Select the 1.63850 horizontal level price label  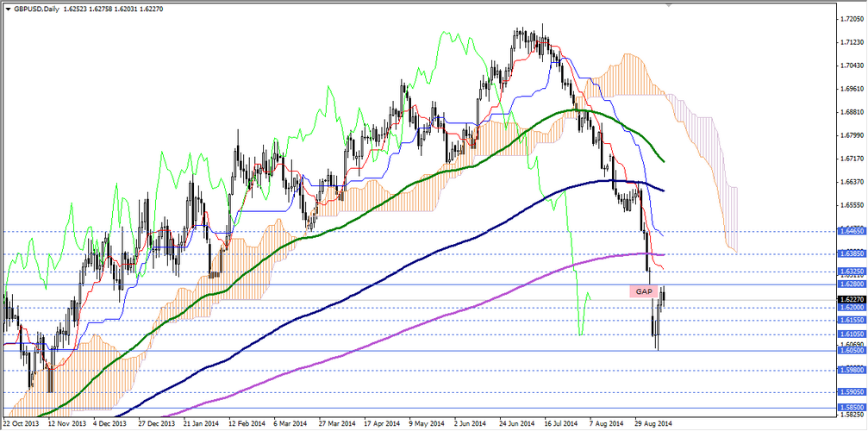tap(852, 254)
